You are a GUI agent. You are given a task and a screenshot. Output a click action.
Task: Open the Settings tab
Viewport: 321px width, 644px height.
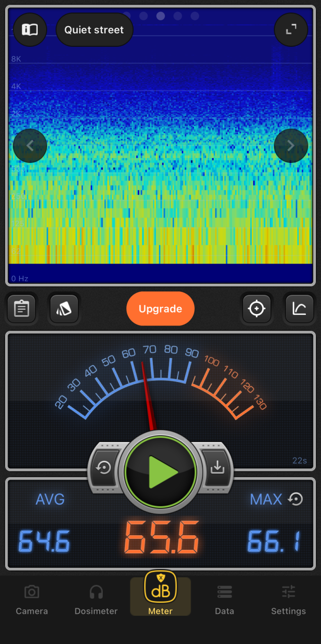(288, 600)
